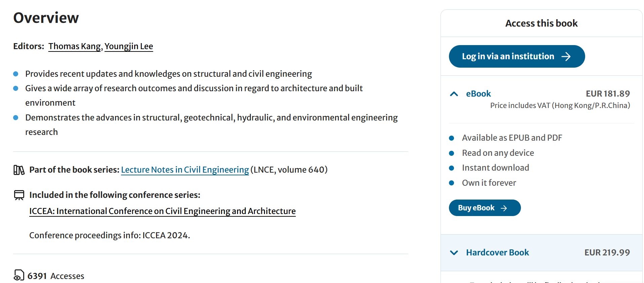Log in via an institution

click(x=508, y=57)
